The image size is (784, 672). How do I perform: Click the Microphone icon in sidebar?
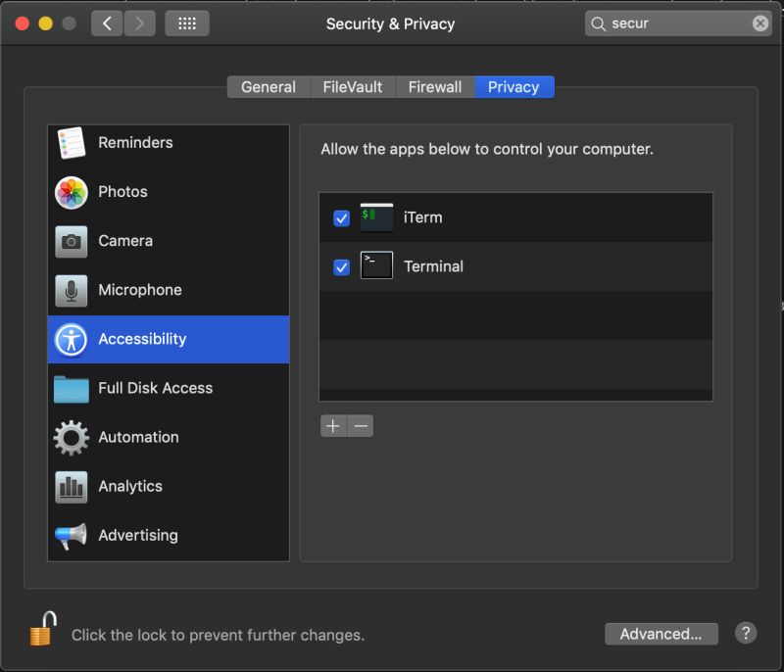tap(71, 290)
